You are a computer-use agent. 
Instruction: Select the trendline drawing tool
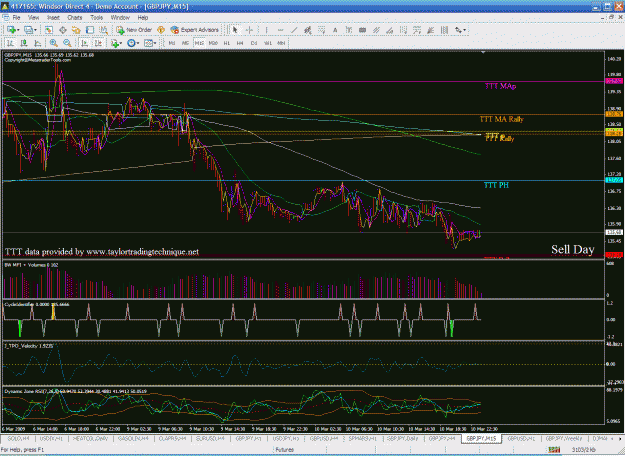(294, 30)
